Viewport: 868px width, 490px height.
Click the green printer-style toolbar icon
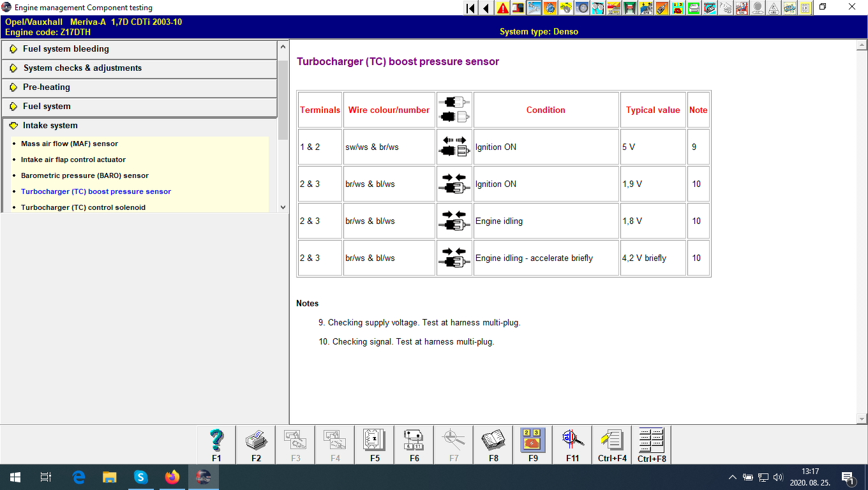click(694, 8)
